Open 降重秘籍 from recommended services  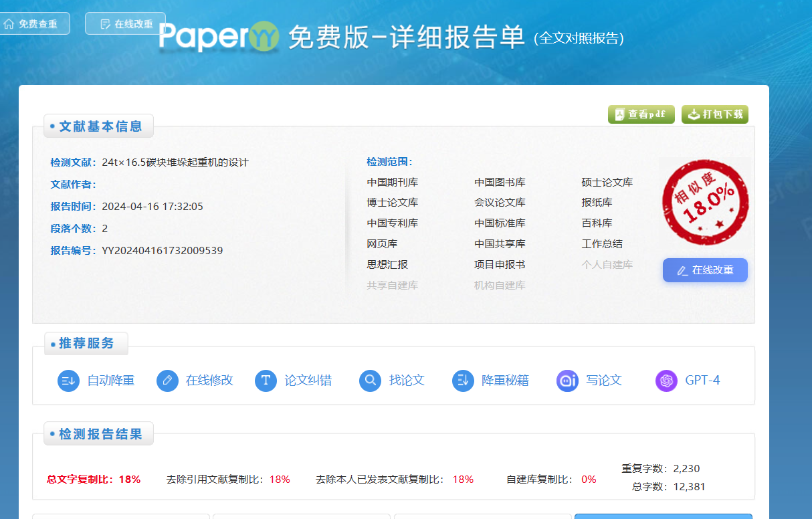[463, 381]
